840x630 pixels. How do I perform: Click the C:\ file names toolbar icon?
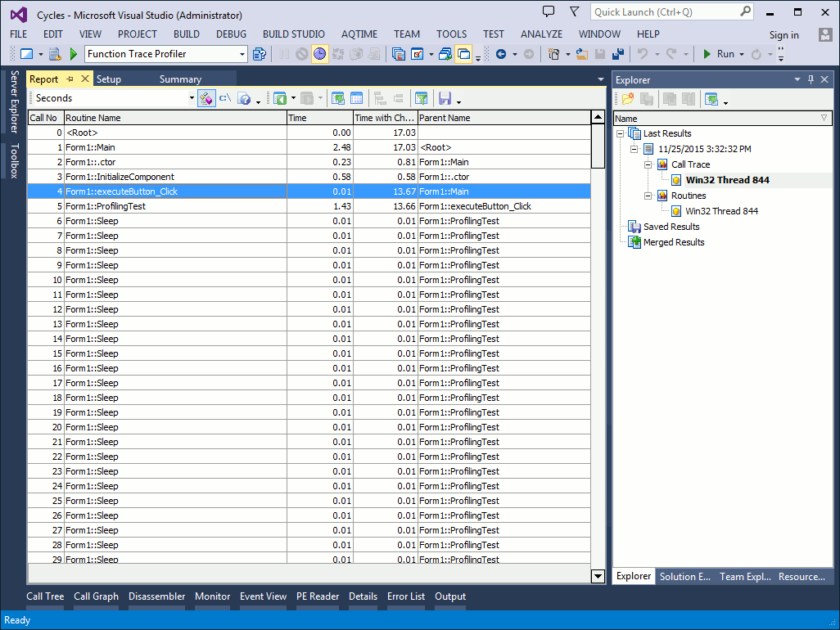click(x=225, y=98)
